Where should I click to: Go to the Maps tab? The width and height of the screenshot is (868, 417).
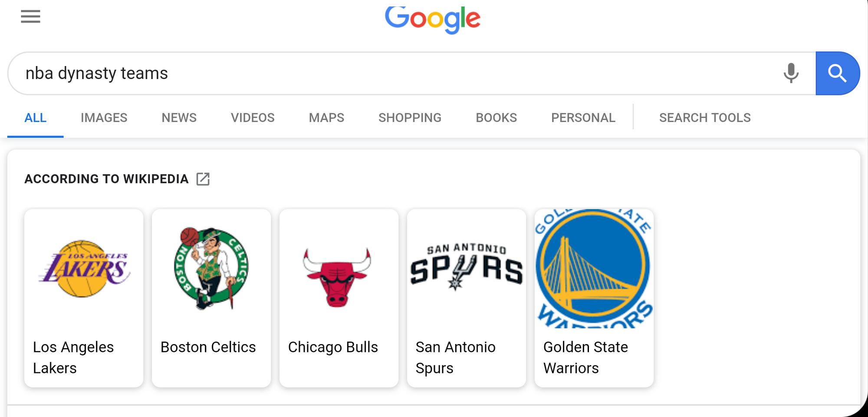(x=326, y=118)
